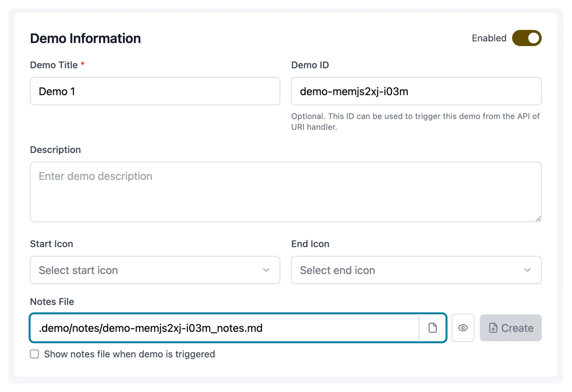Click the eye icon to preview the notes file

point(463,328)
